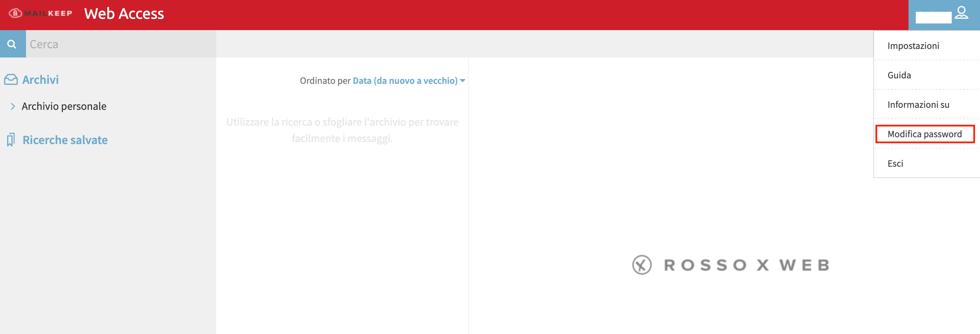
Task: Choose Modifica password
Action: 926,134
